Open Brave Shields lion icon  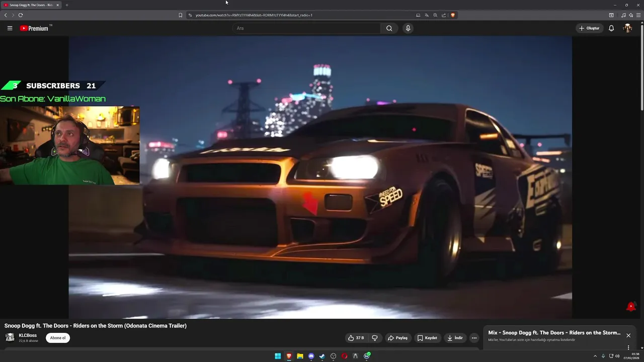[x=453, y=15]
